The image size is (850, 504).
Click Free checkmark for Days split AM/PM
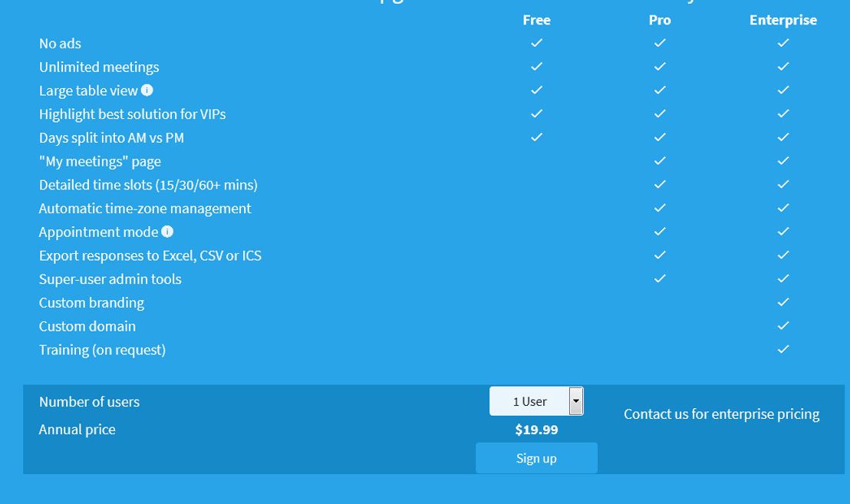537,137
